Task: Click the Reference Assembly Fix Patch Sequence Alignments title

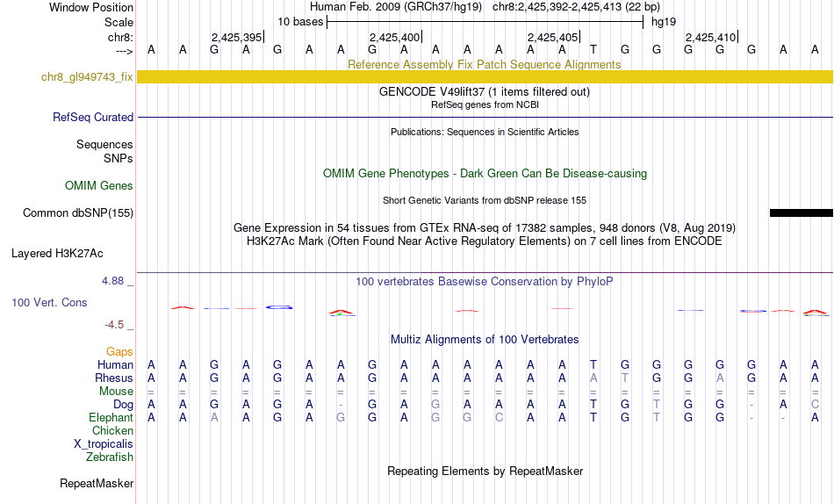Action: (484, 64)
